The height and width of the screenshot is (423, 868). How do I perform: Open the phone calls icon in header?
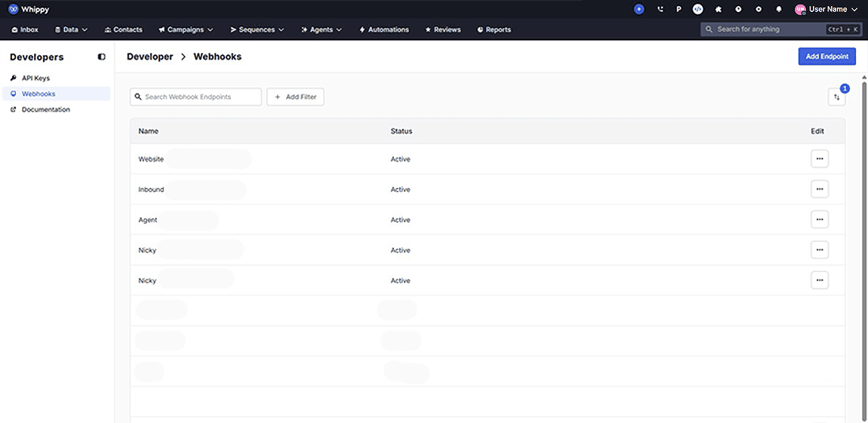point(660,9)
